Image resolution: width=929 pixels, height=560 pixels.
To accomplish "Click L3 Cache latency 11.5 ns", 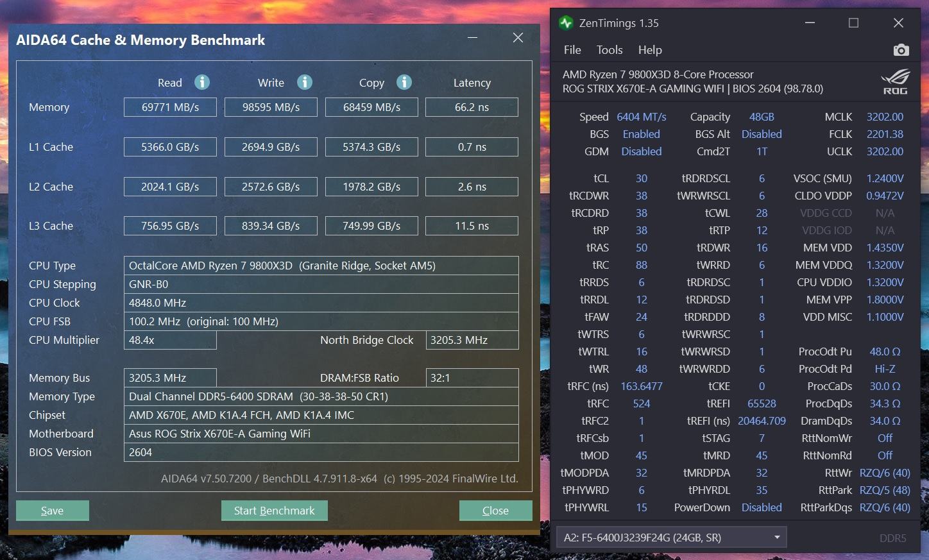I will tap(472, 226).
